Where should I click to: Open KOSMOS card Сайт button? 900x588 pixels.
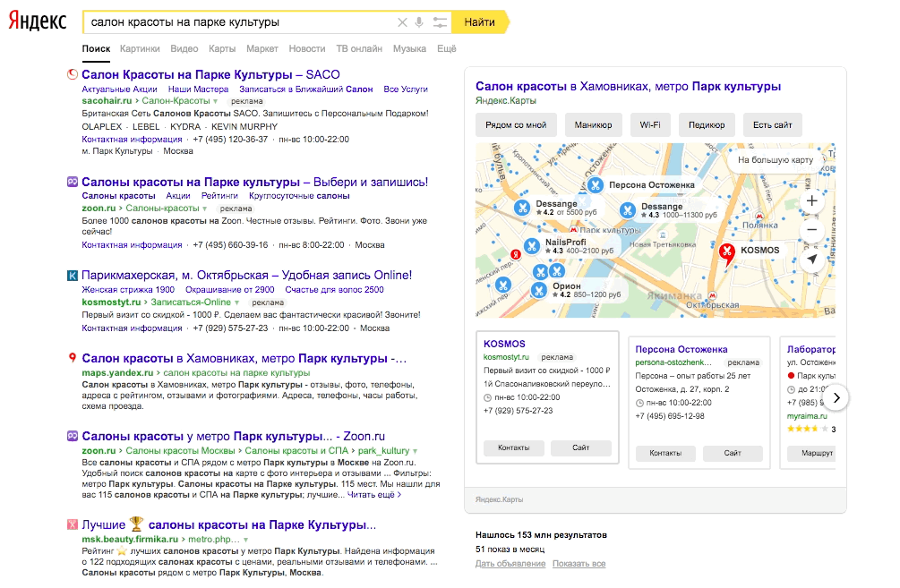[x=581, y=447]
